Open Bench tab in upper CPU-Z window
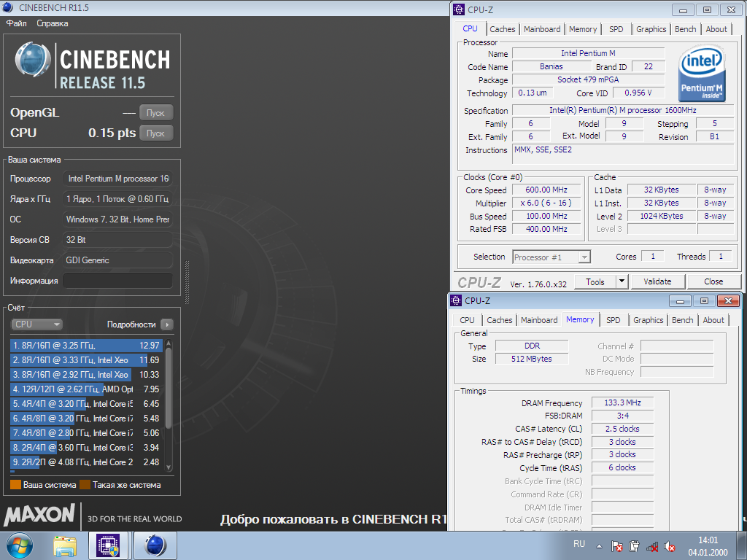This screenshot has width=747, height=560. click(x=686, y=29)
